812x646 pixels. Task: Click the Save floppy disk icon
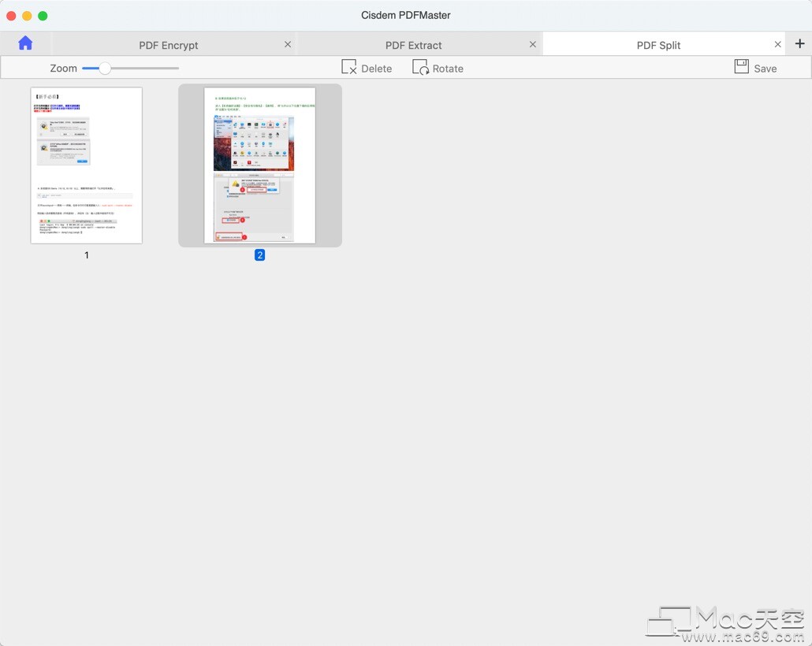pos(742,66)
